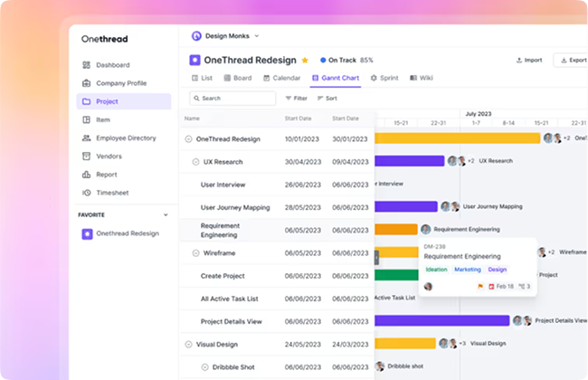Screen dimensions: 588x380
Task: Collapse the Favorite section chevron
Action: [x=166, y=215]
